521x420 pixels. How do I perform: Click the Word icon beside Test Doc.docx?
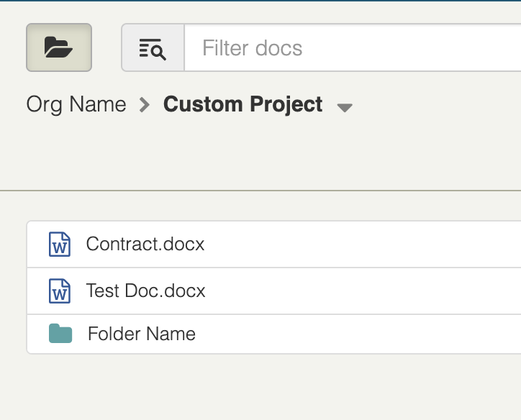(60, 291)
